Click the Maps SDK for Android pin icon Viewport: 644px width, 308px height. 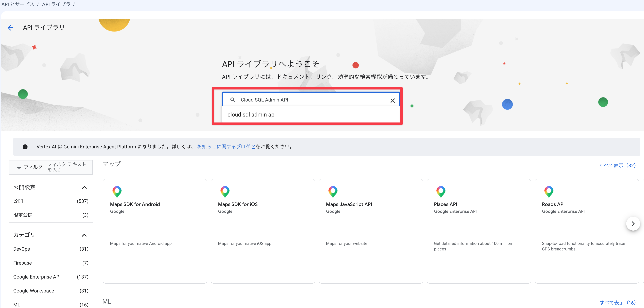[x=117, y=191]
